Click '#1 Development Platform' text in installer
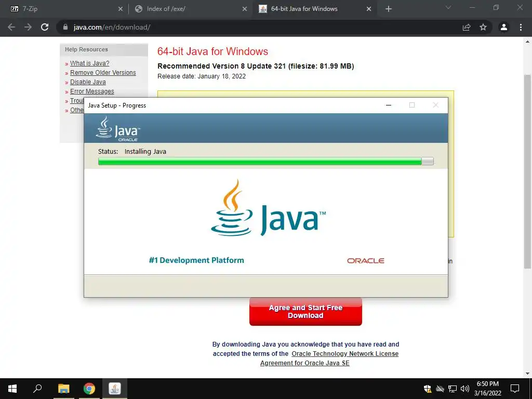The width and height of the screenshot is (532, 399). 196,260
